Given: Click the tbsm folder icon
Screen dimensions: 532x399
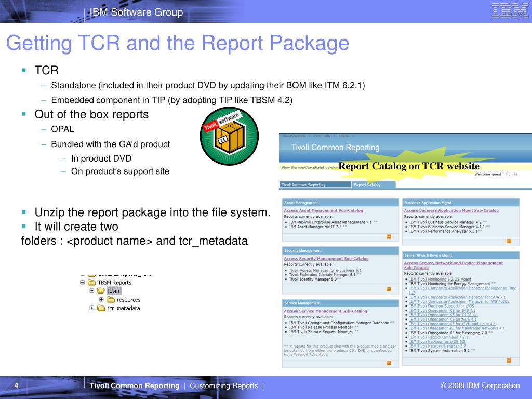Looking at the screenshot, I should point(101,291).
